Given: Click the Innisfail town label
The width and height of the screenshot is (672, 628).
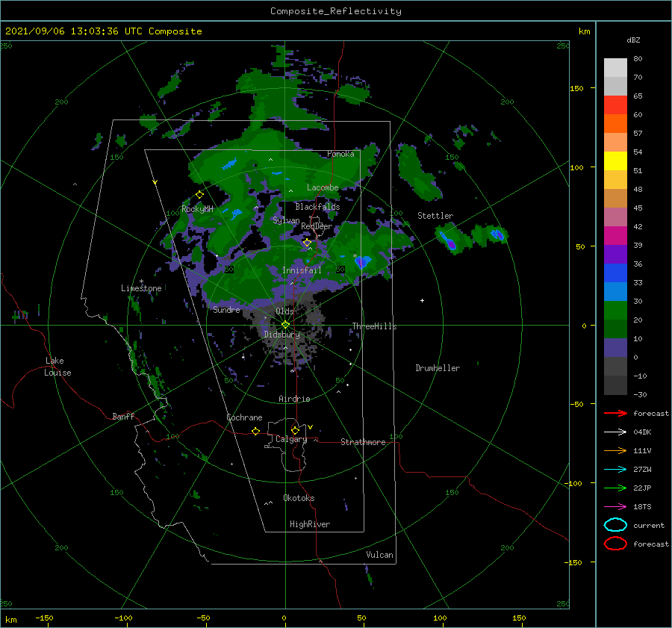Looking at the screenshot, I should pyautogui.click(x=302, y=270).
